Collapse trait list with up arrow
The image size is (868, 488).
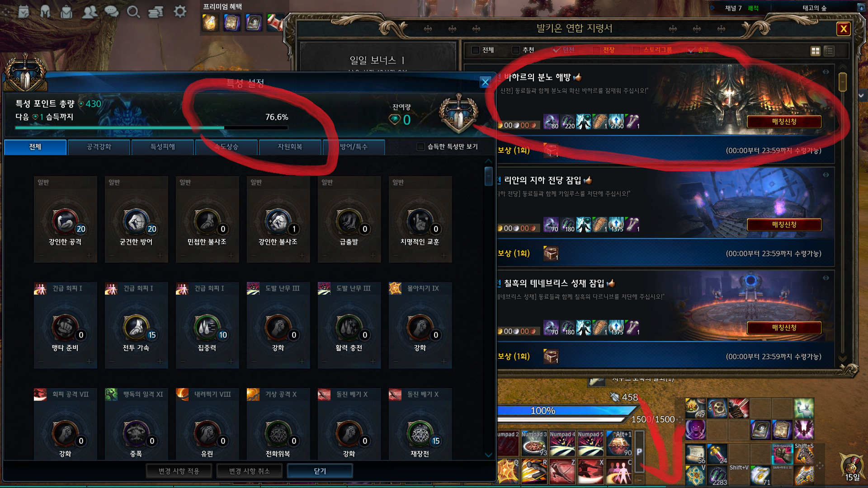pos(488,161)
